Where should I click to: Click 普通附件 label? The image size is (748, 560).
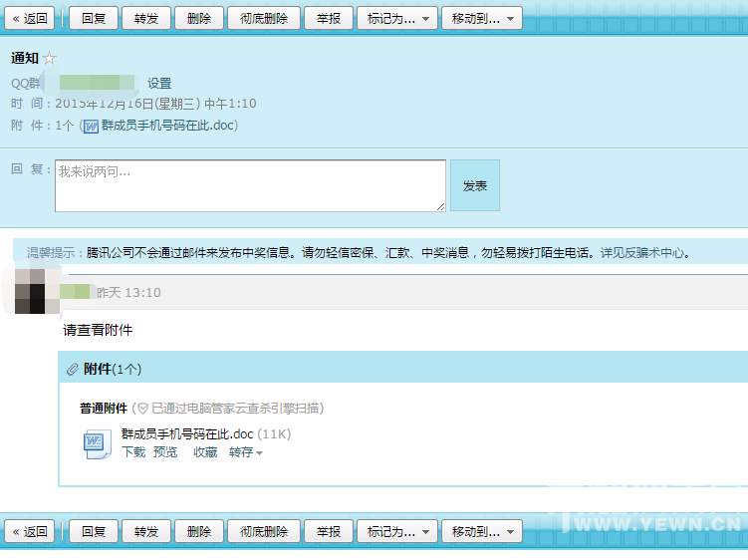coord(104,409)
